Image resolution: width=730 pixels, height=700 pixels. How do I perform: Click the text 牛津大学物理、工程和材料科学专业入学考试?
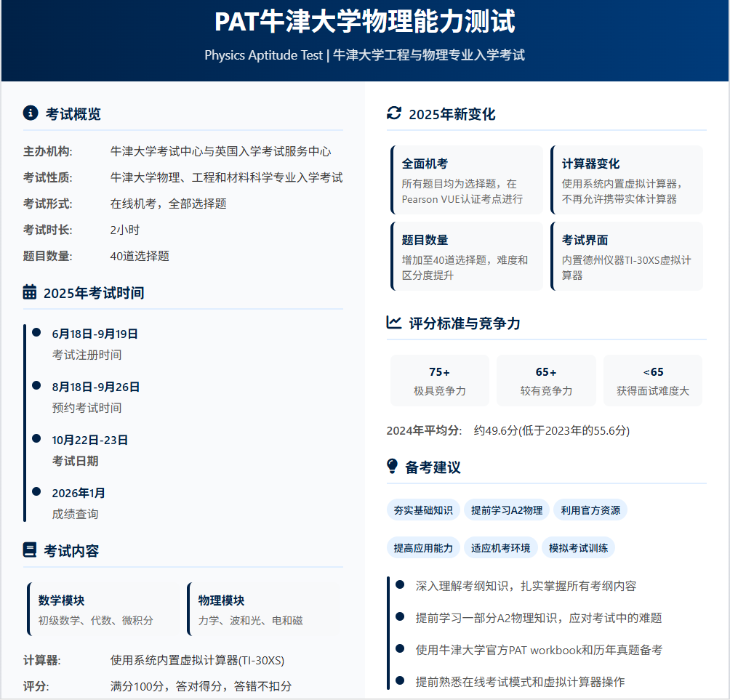[226, 177]
